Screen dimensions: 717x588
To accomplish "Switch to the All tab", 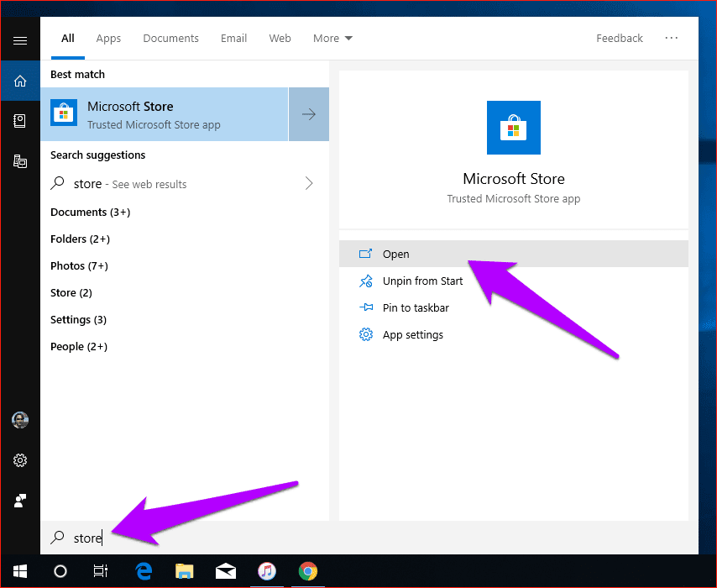I will pyautogui.click(x=68, y=39).
